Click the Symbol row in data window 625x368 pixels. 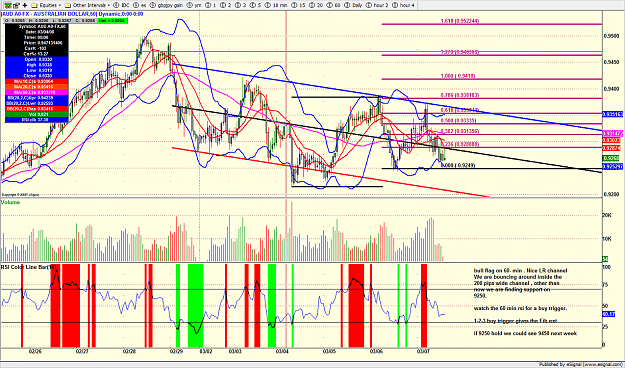tap(36, 26)
